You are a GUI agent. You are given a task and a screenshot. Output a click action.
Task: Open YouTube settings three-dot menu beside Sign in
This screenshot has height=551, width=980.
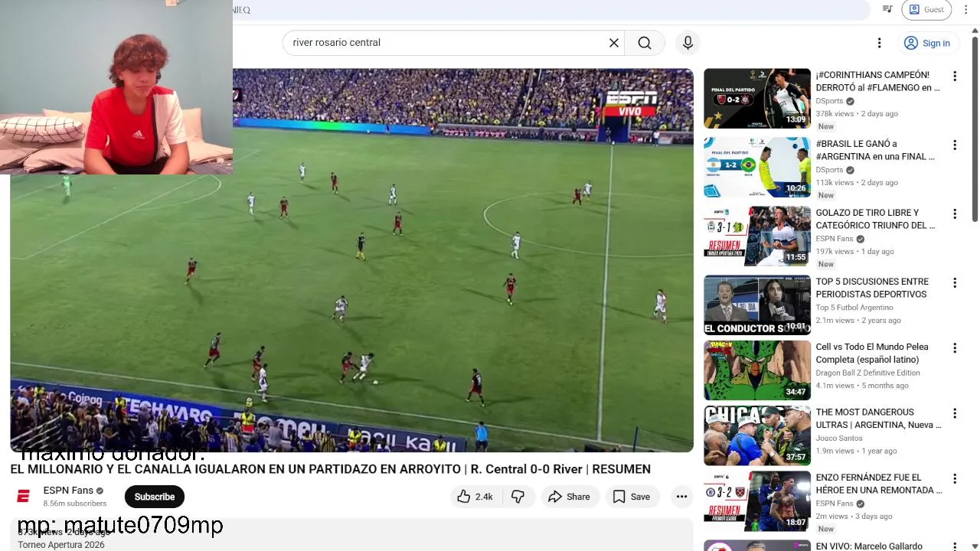[x=879, y=43]
